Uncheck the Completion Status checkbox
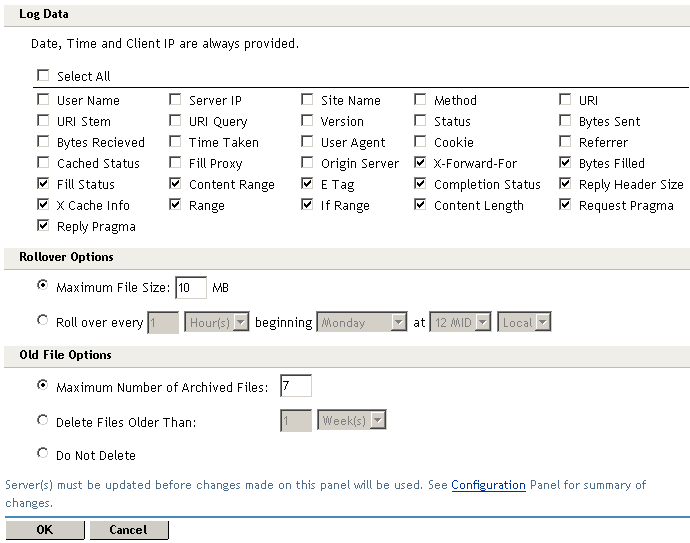The height and width of the screenshot is (543, 690). point(420,183)
